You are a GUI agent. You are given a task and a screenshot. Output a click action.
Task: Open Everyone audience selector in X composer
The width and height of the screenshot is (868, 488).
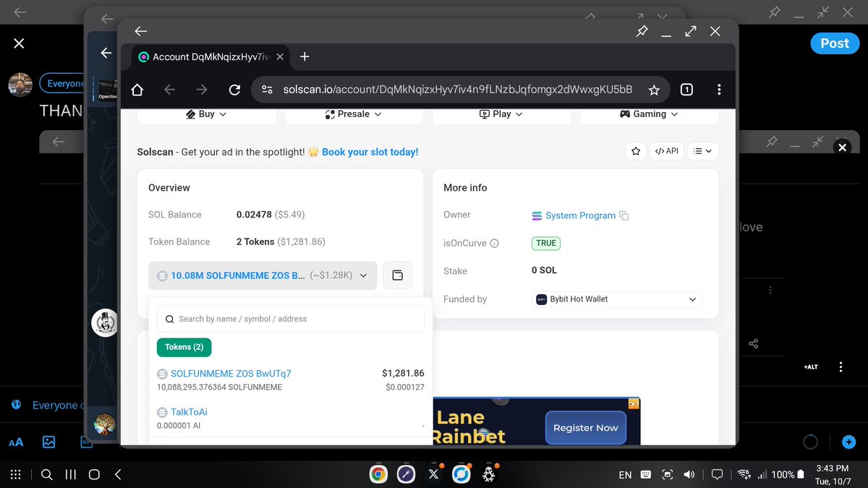(64, 83)
